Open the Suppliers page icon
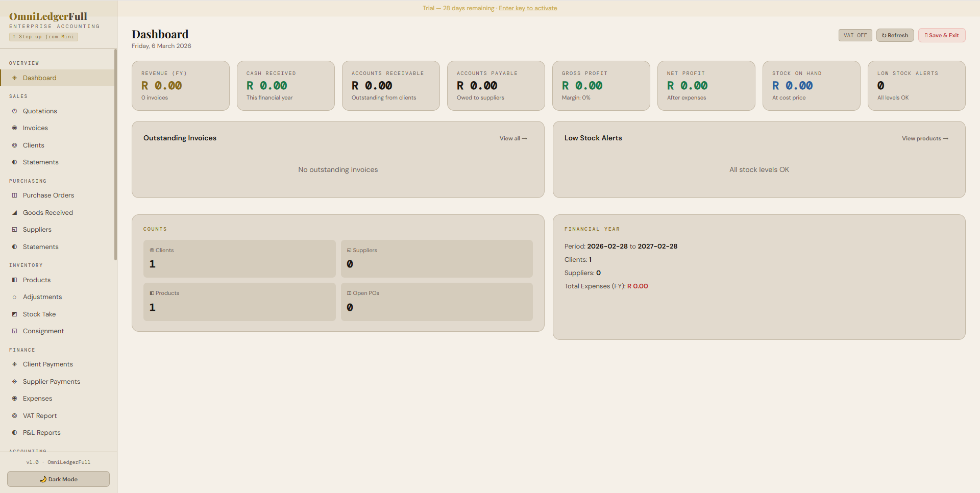The width and height of the screenshot is (980, 493). (15, 229)
